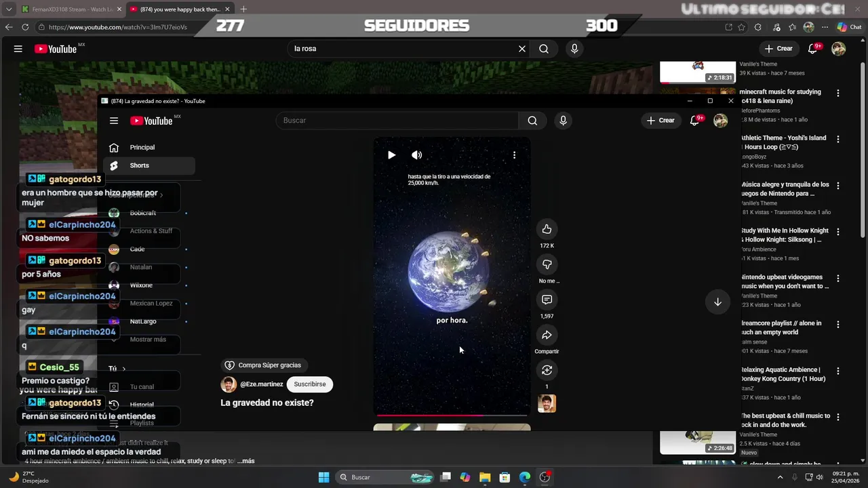Click the browser address bar URL
This screenshot has width=868, height=488.
[117, 27]
